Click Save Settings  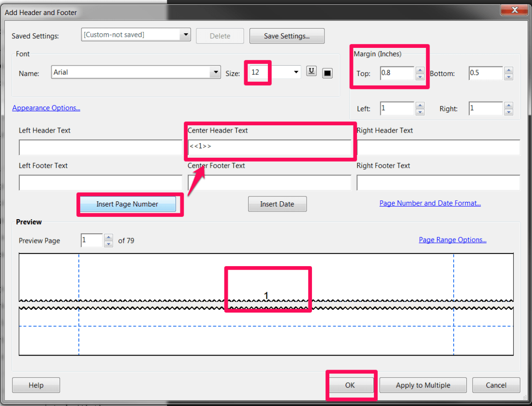pos(287,35)
